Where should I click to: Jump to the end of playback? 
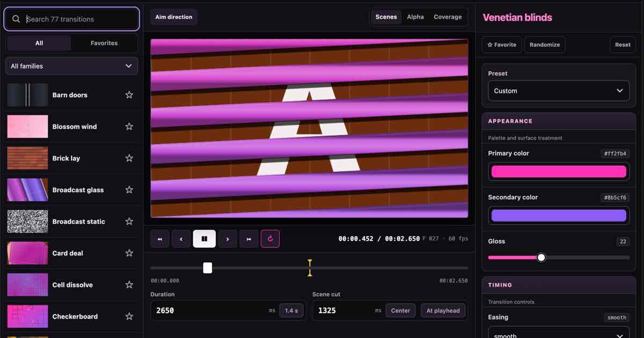pos(249,239)
